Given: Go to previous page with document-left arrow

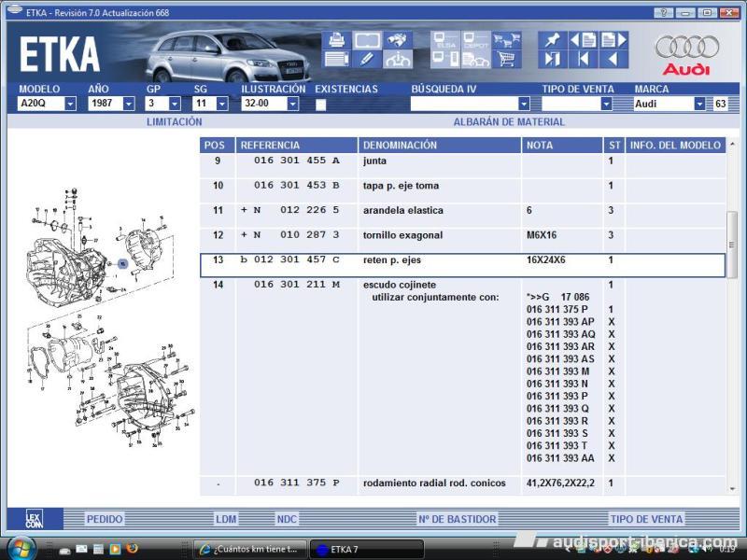Looking at the screenshot, I should [583, 40].
